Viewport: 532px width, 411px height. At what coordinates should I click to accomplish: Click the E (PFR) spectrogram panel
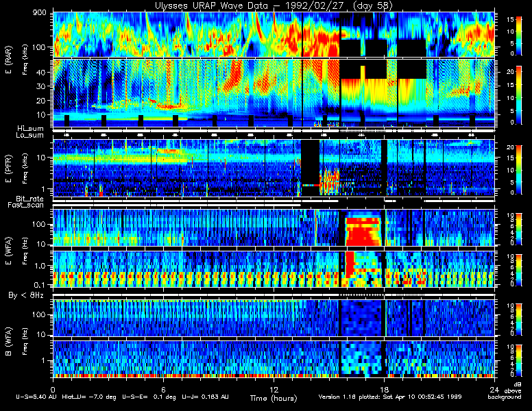click(274, 168)
